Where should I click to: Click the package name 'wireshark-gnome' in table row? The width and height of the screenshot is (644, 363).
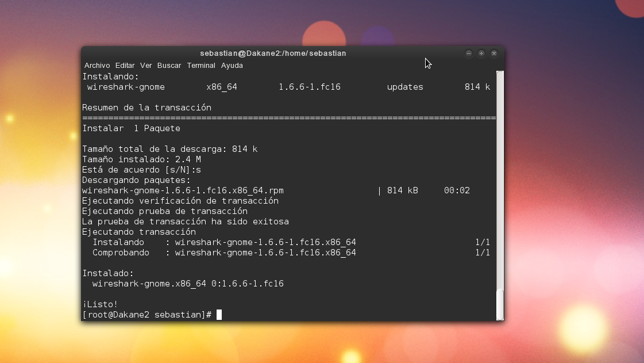(x=126, y=87)
